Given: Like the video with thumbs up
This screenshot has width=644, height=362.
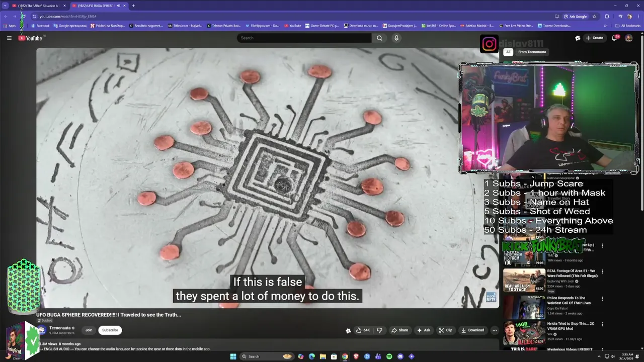Looking at the screenshot, I should [362, 330].
